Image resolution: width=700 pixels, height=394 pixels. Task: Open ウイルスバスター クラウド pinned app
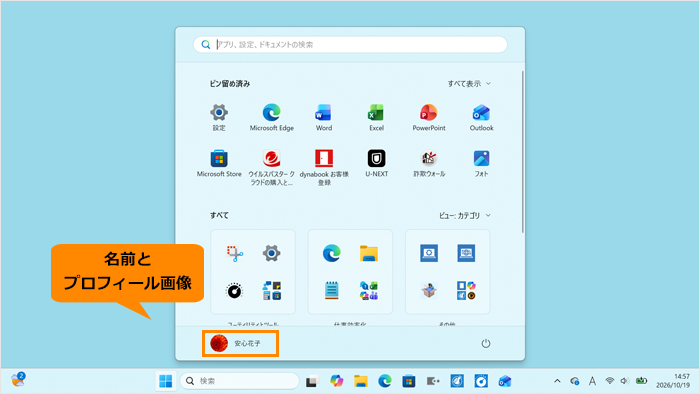point(271,167)
